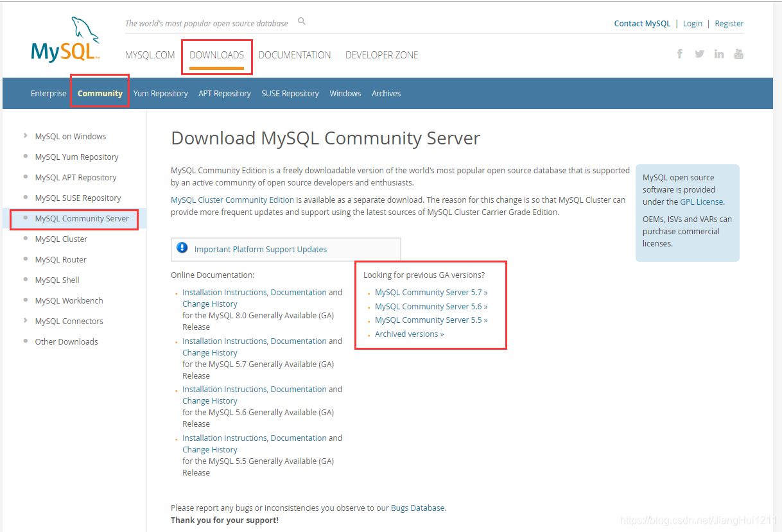This screenshot has height=532, width=782.
Task: Open the DOCUMENTATION top tab
Action: point(295,55)
